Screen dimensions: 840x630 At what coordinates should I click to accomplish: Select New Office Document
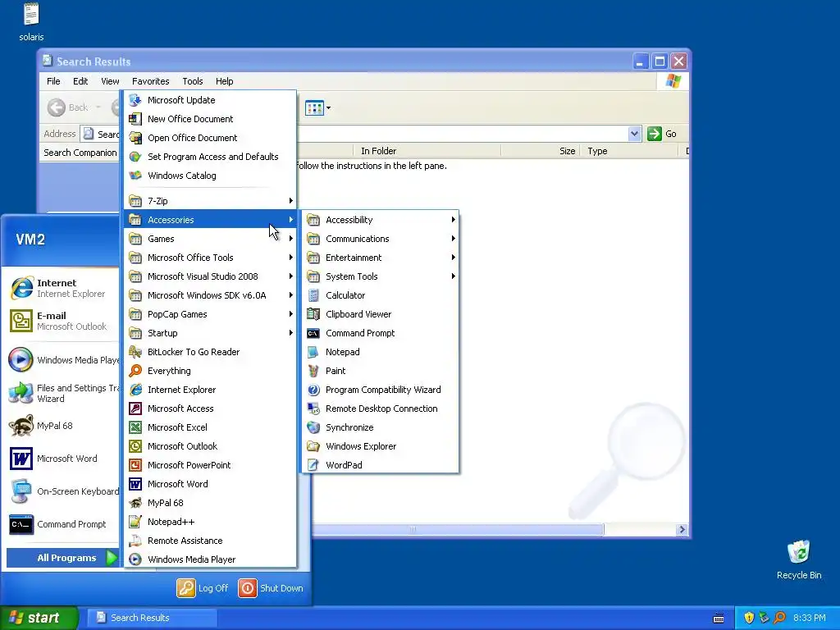210,119
